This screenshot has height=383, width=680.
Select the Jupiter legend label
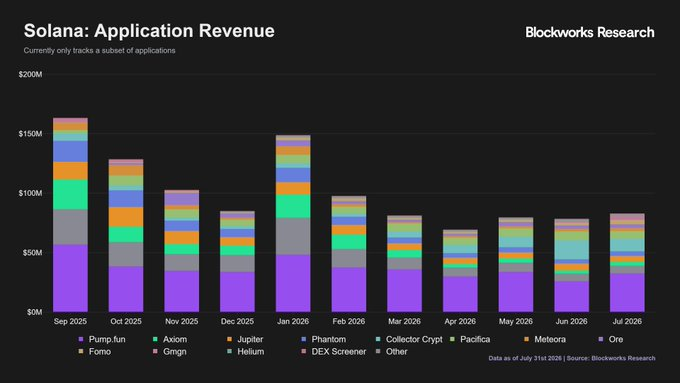pyautogui.click(x=250, y=340)
